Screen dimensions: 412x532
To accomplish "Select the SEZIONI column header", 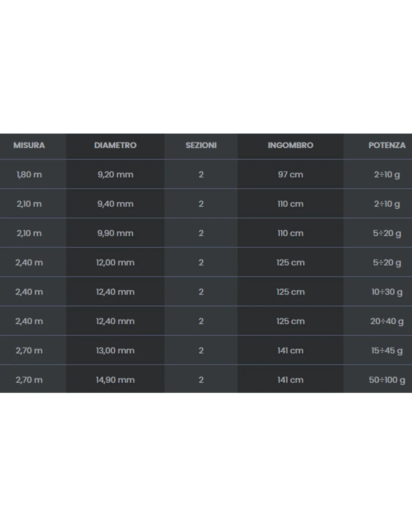I will tap(201, 145).
